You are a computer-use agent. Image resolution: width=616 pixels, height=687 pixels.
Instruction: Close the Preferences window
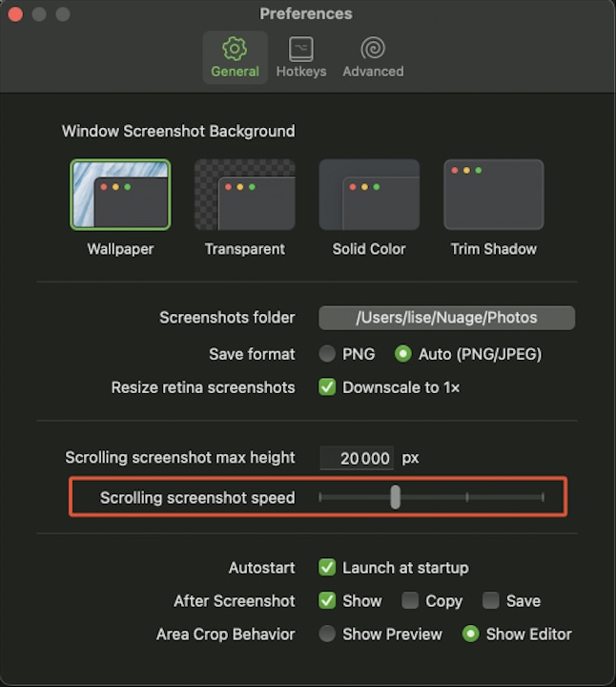click(x=15, y=14)
